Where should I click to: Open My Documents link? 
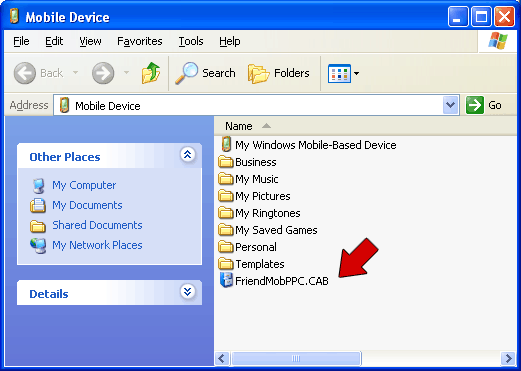(87, 205)
